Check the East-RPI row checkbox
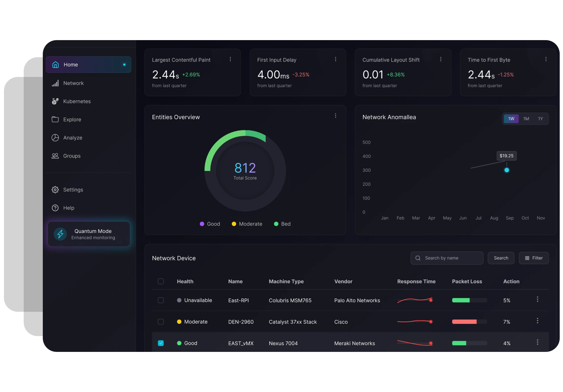Image resolution: width=563 pixels, height=392 pixels. tap(161, 300)
